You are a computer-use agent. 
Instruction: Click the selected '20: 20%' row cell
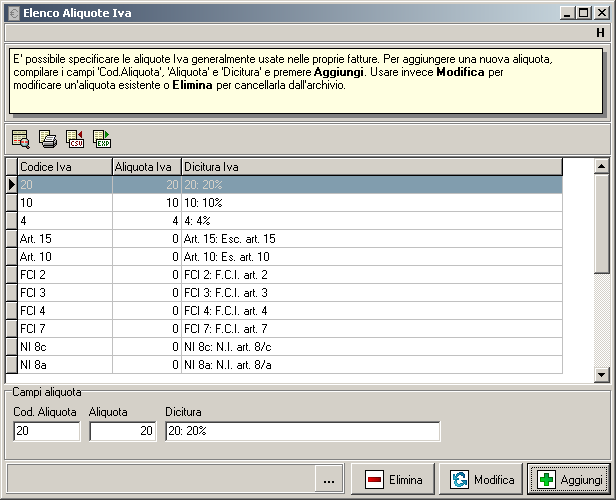pos(372,185)
